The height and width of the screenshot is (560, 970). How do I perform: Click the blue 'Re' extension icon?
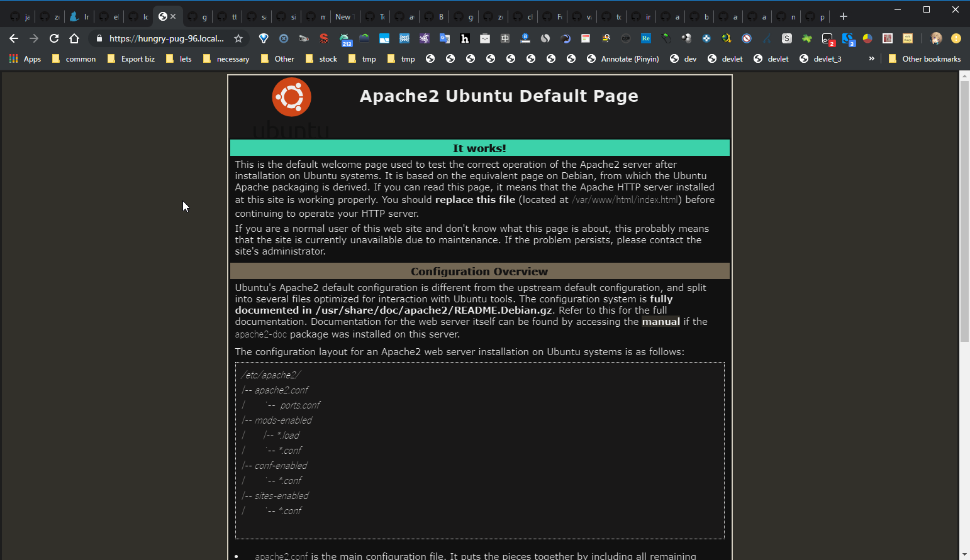[646, 38]
